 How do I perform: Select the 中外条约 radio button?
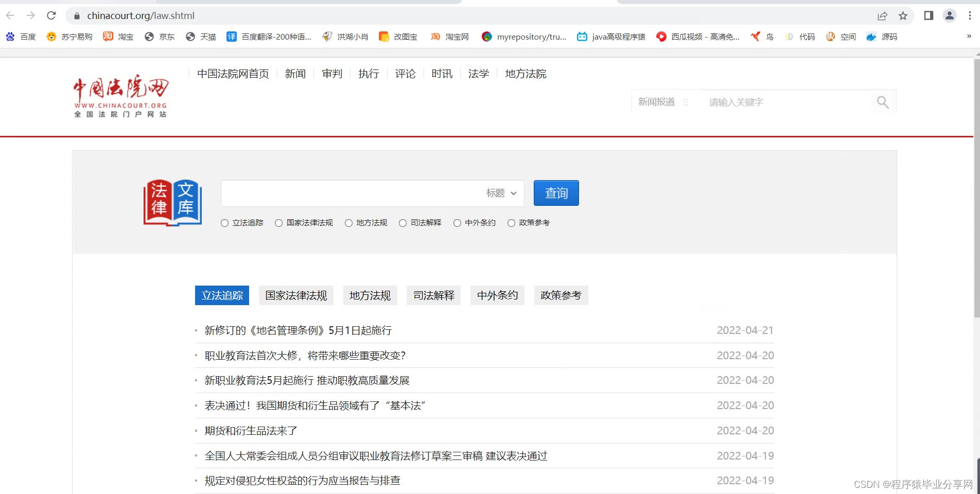457,223
